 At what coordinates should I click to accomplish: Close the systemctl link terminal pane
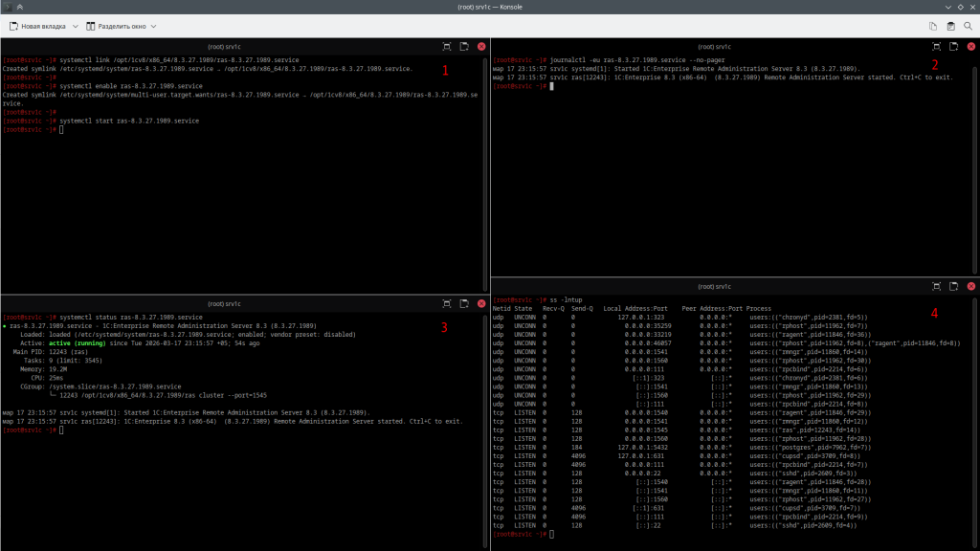tap(481, 46)
